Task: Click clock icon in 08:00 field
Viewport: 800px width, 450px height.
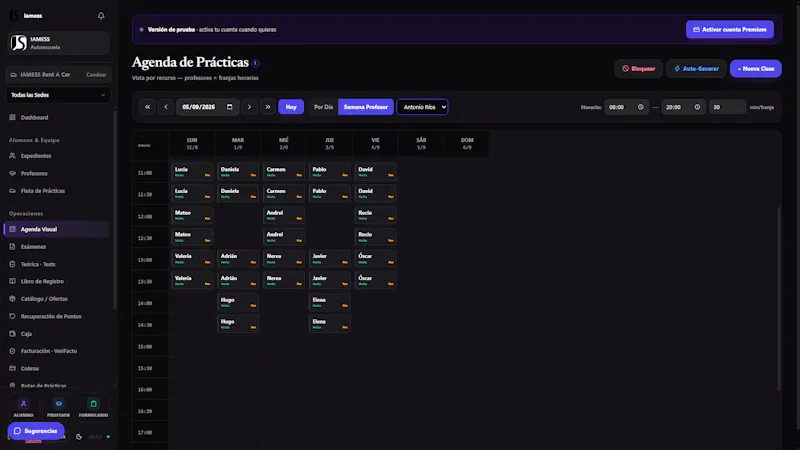Action: [640, 107]
